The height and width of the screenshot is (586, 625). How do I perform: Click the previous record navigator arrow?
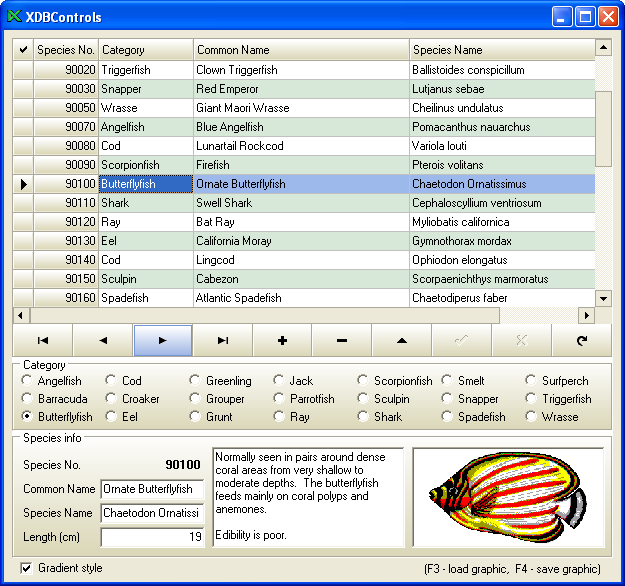coord(102,341)
